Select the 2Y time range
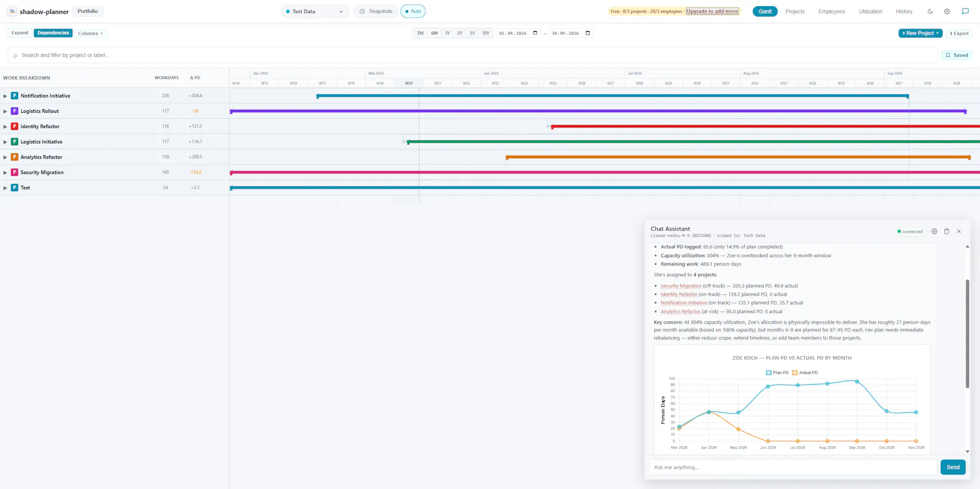 (459, 33)
